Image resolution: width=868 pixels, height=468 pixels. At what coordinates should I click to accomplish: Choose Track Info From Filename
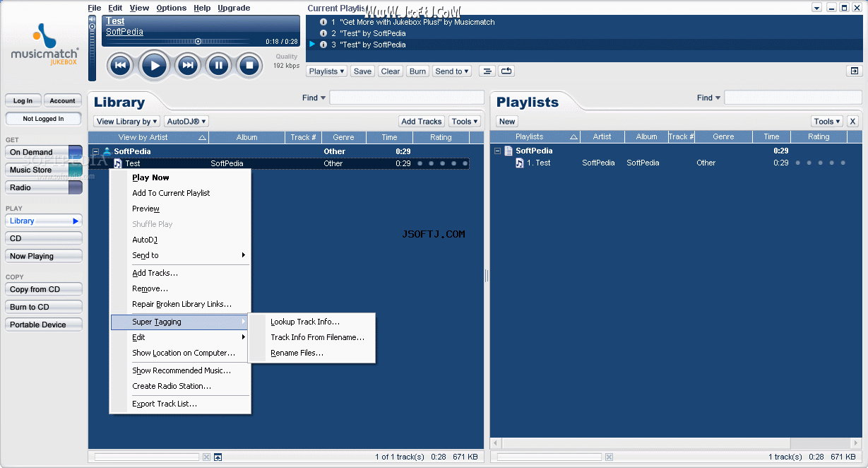point(311,337)
